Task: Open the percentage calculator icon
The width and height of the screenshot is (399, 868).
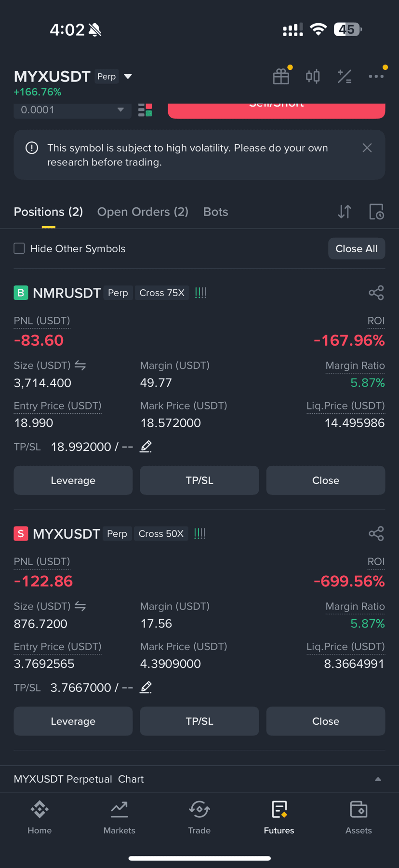Action: coord(345,77)
